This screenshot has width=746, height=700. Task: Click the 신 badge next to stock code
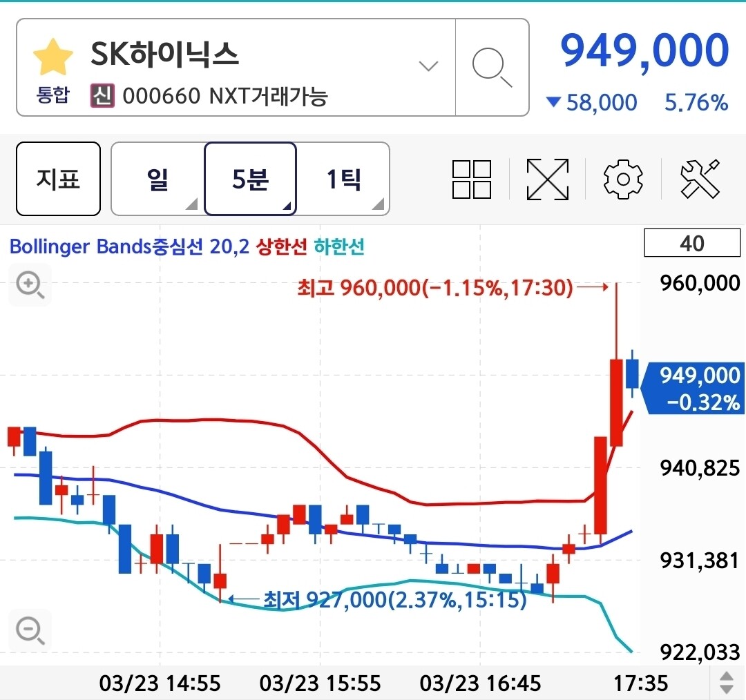[102, 95]
